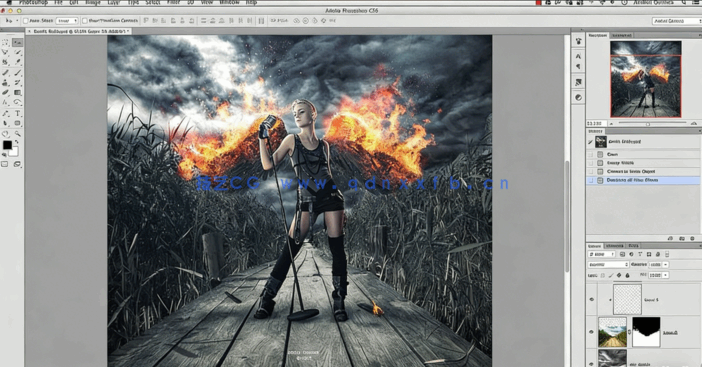Image resolution: width=702 pixels, height=367 pixels.
Task: Create new document from current history state
Action: [x=670, y=238]
